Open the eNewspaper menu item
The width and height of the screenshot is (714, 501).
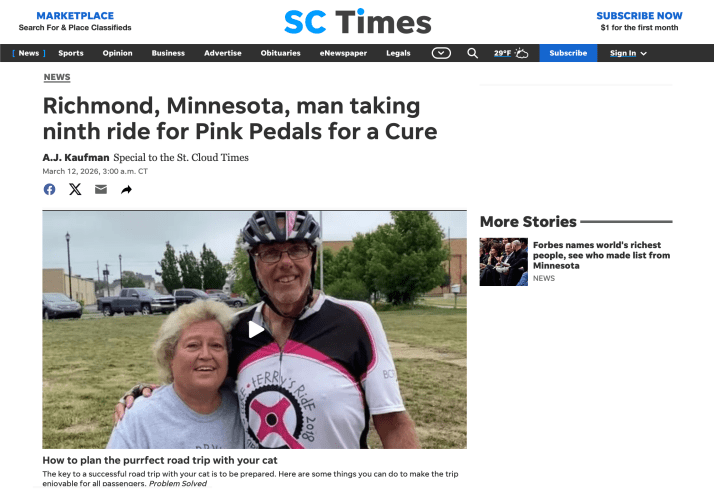343,53
